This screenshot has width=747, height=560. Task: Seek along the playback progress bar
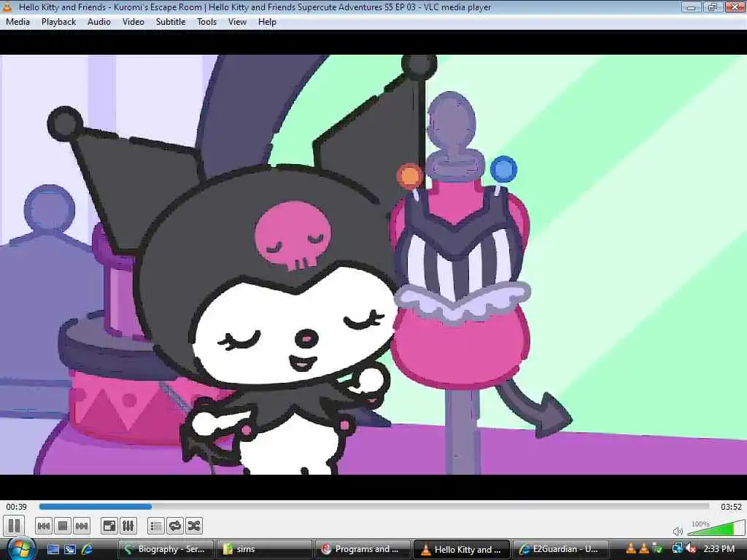pos(374,507)
